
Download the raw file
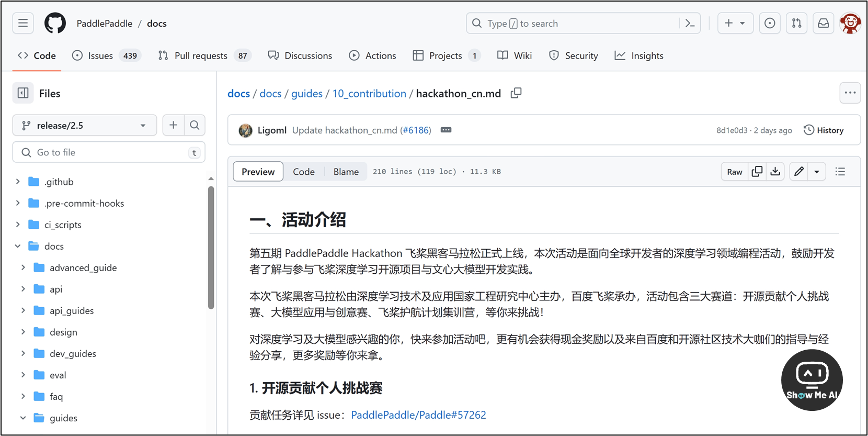[775, 171]
